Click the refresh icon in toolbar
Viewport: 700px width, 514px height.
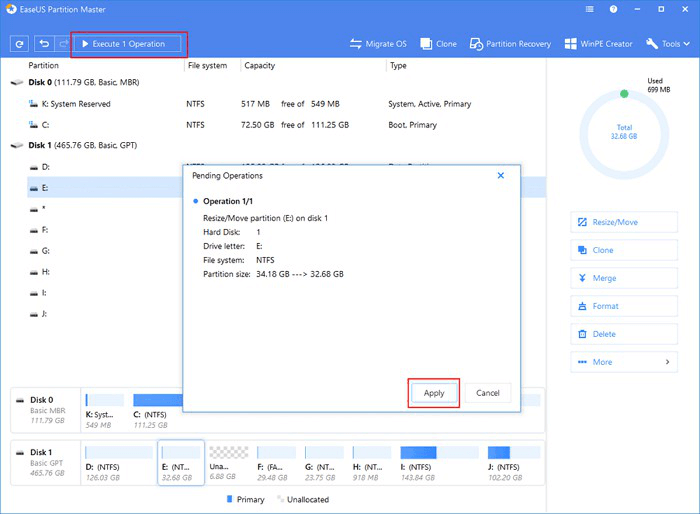tap(19, 45)
